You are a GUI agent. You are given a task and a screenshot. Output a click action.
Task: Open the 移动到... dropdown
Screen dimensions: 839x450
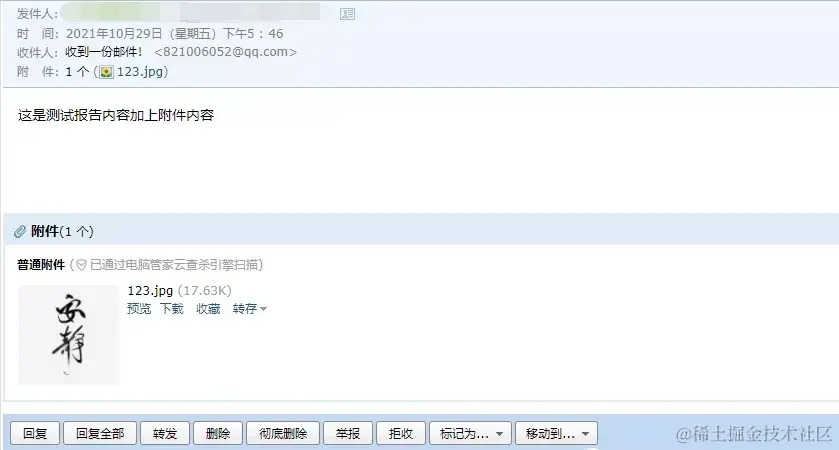click(x=556, y=433)
